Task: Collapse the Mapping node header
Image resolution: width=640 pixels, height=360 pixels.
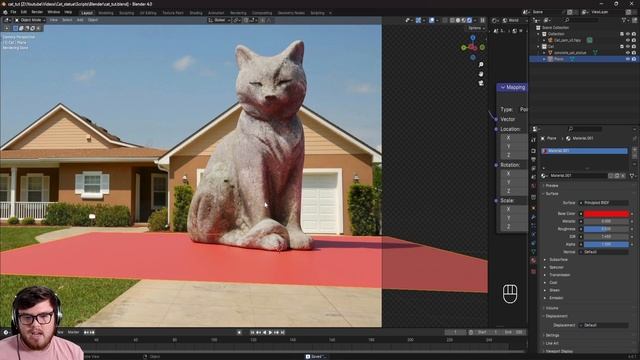Action: click(503, 87)
